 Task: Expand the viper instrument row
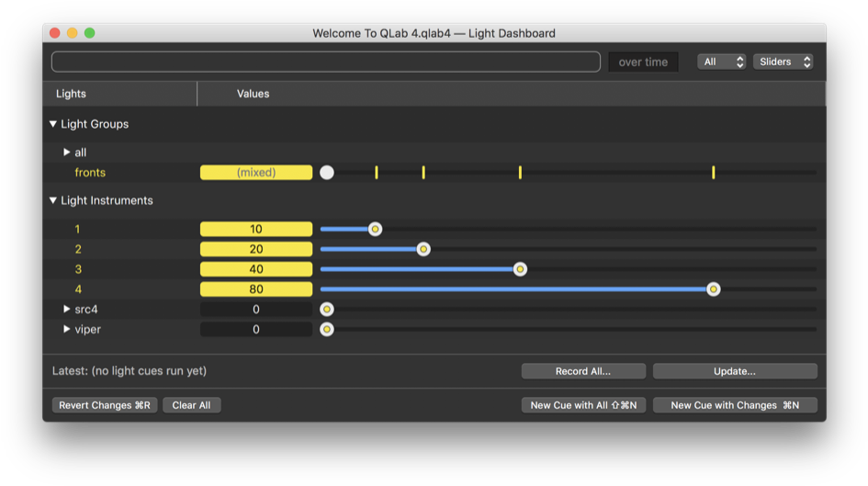click(x=66, y=329)
